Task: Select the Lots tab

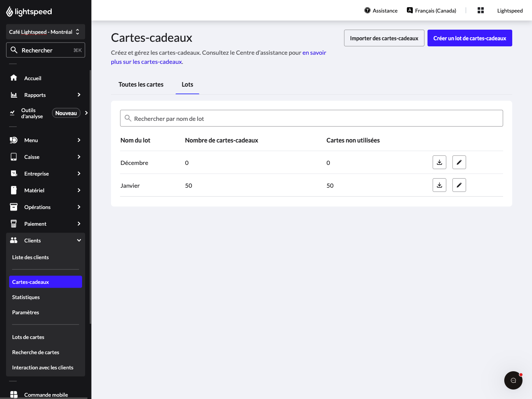Action: pos(187,84)
